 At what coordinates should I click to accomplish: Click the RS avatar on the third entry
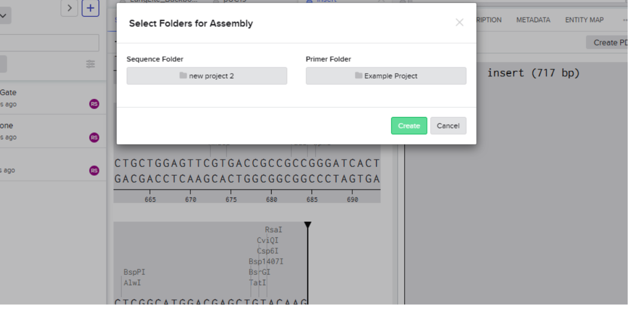point(94,170)
